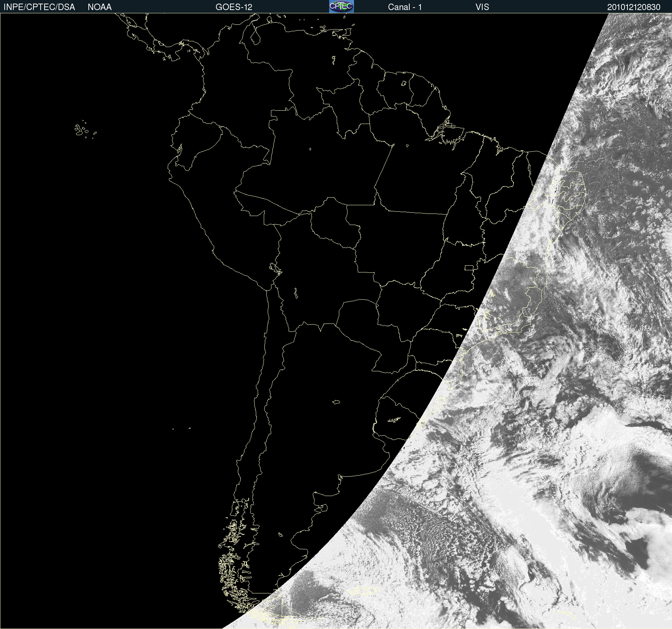This screenshot has height=629, width=672.
Task: Click the CPTEC logo in header
Action: 341,6
